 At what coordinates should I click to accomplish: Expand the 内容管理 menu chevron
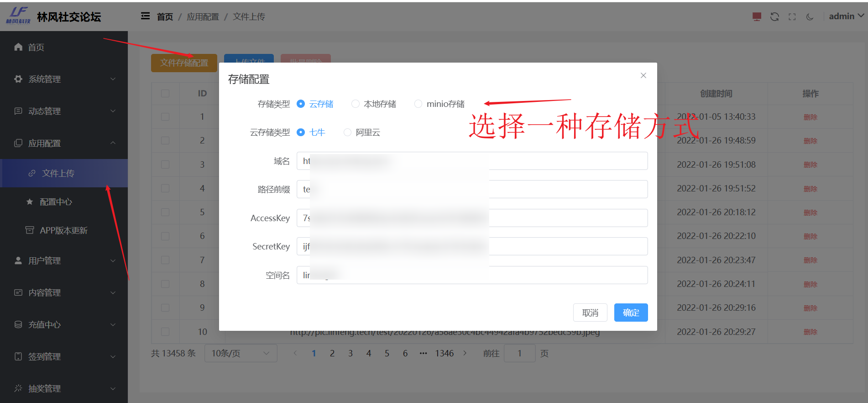pyautogui.click(x=113, y=292)
